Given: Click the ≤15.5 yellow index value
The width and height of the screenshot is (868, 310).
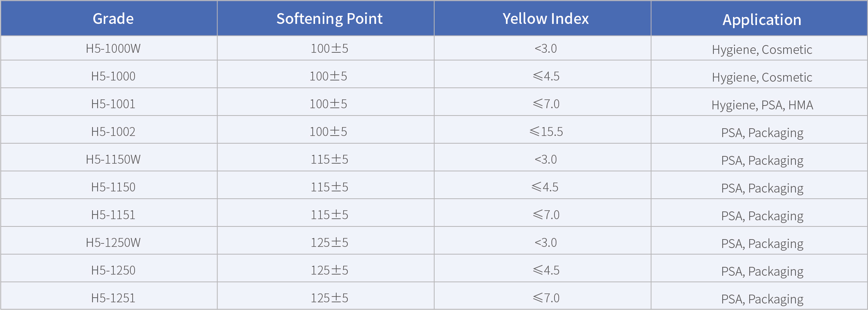Looking at the screenshot, I should (546, 132).
